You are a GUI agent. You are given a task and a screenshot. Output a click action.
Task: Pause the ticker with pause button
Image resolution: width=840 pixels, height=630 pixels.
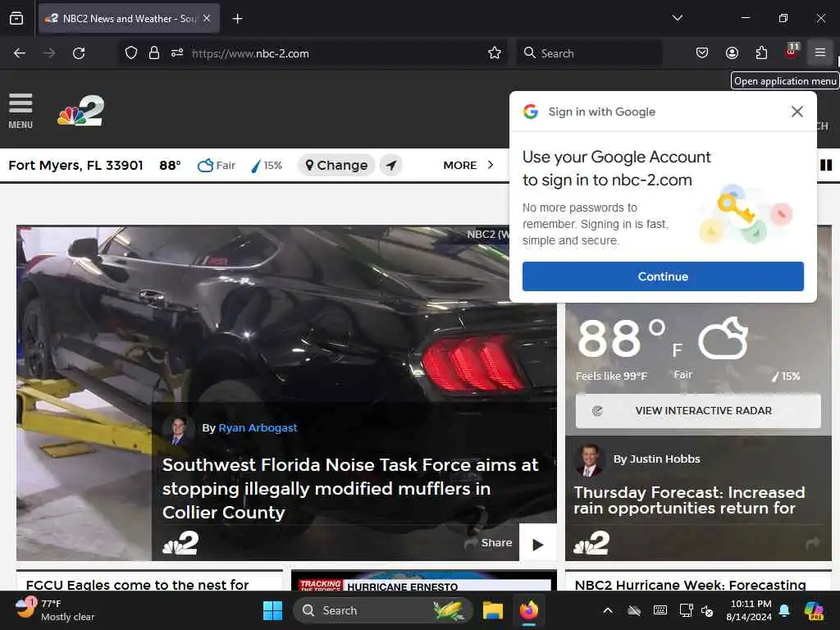pyautogui.click(x=826, y=165)
